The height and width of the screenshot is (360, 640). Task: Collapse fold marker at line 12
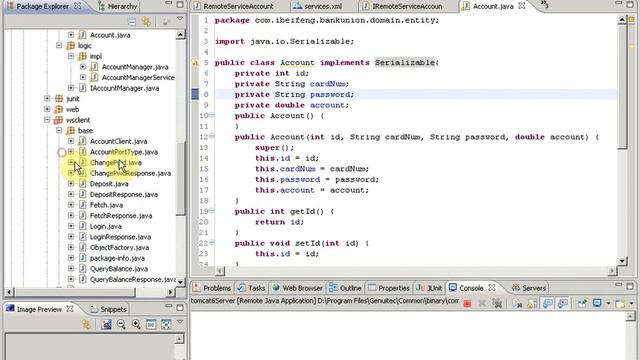point(212,137)
